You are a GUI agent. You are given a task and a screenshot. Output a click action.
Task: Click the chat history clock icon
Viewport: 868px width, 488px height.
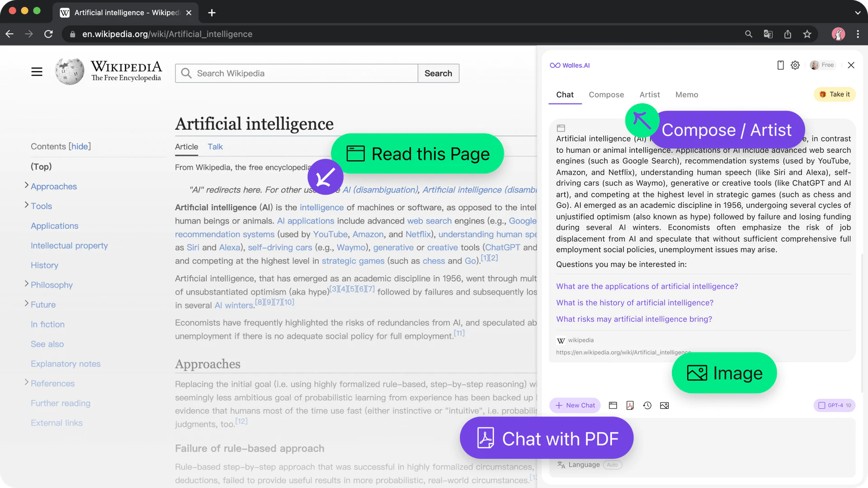[x=647, y=405]
